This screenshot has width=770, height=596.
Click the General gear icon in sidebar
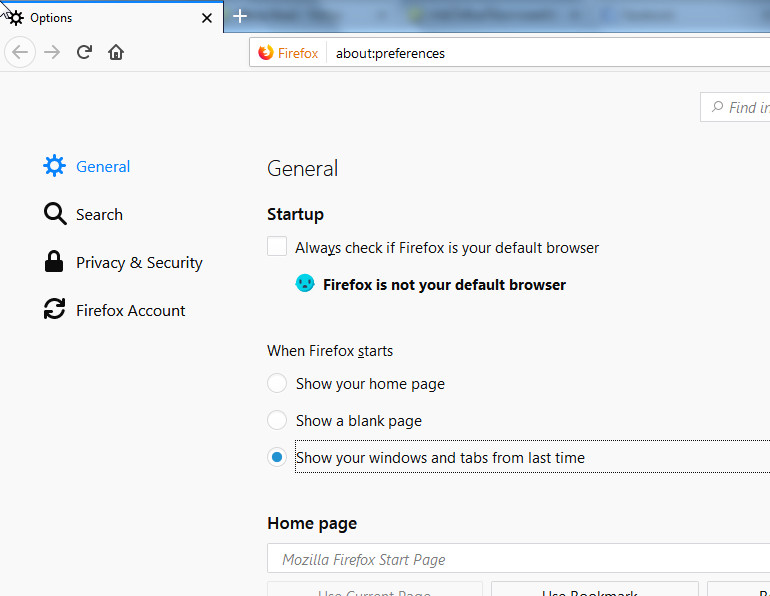point(54,166)
